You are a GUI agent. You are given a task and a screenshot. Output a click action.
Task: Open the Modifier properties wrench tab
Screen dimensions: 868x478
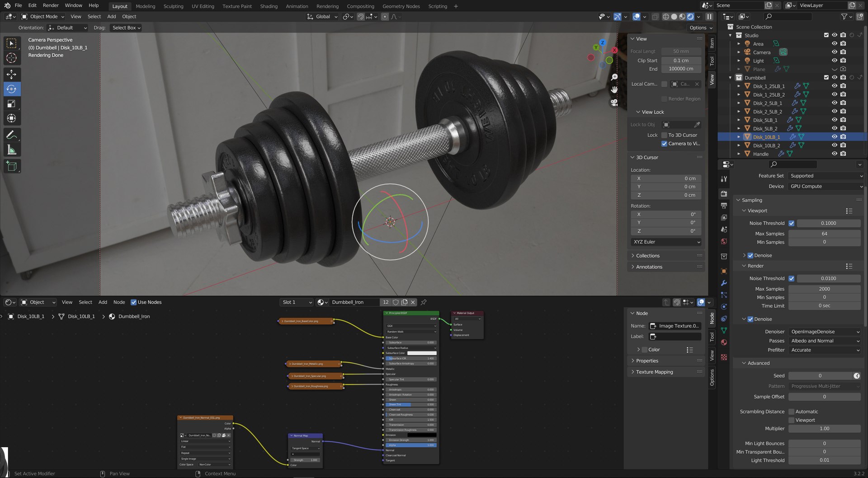click(724, 283)
